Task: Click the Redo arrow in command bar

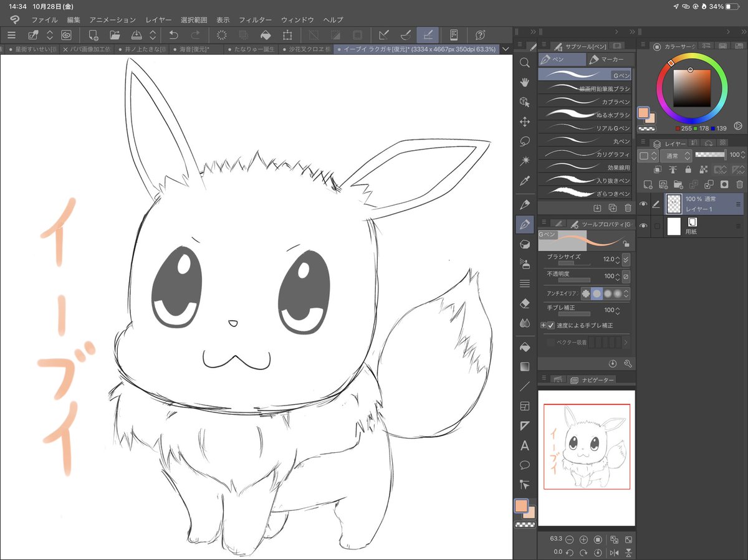Action: 195,35
